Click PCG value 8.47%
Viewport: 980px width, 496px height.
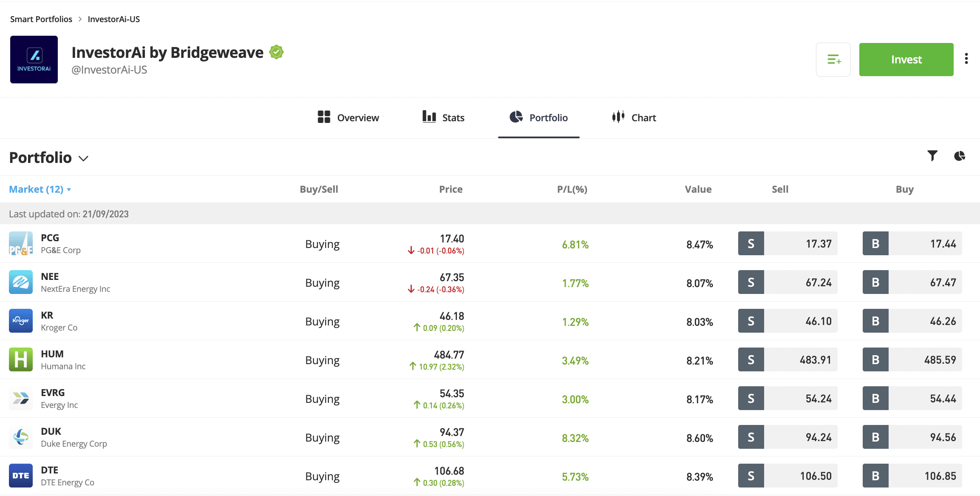[x=700, y=245]
